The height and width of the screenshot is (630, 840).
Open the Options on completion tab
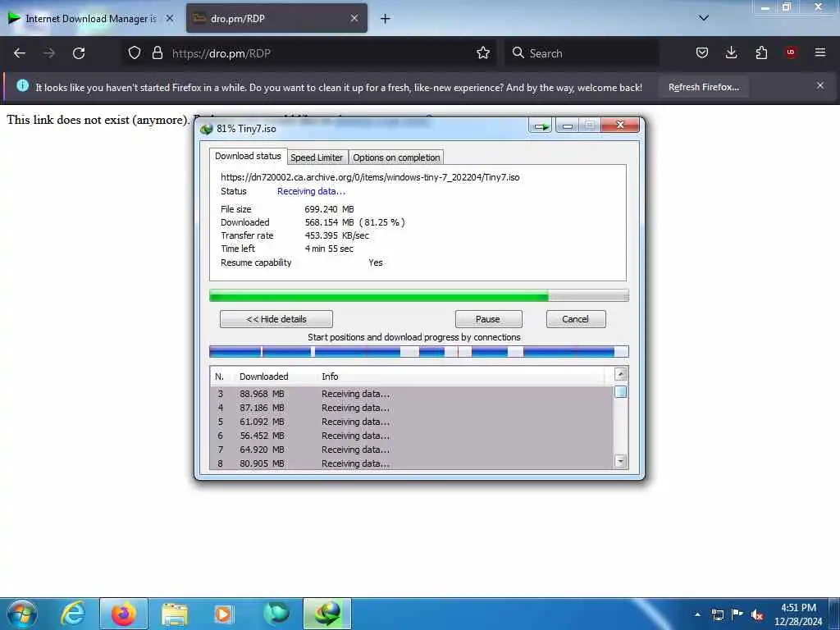pos(396,157)
